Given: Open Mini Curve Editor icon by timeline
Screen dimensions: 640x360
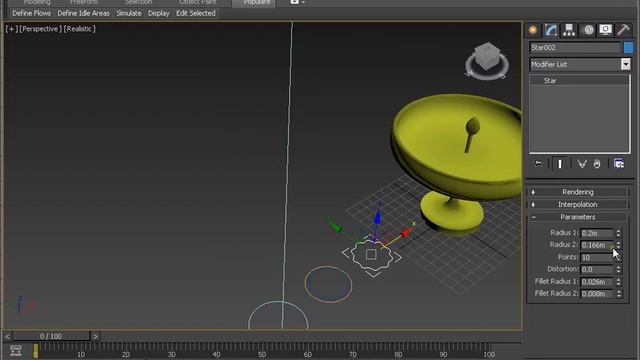Looking at the screenshot, I should point(16,351).
